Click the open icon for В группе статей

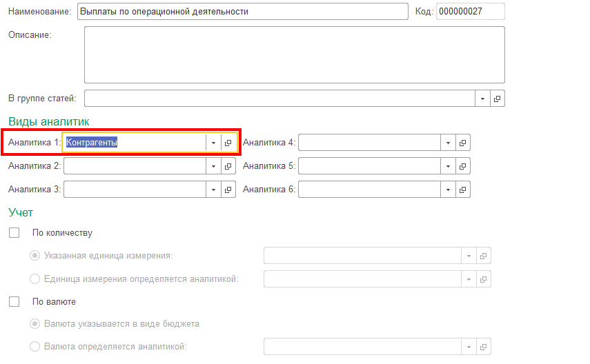click(x=497, y=99)
